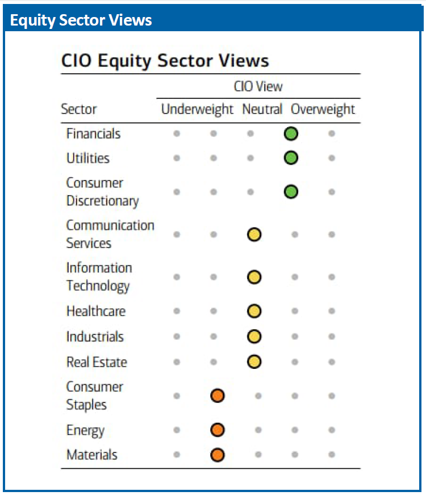426x504 pixels.
Task: Click the CIO View group header
Action: coord(258,87)
